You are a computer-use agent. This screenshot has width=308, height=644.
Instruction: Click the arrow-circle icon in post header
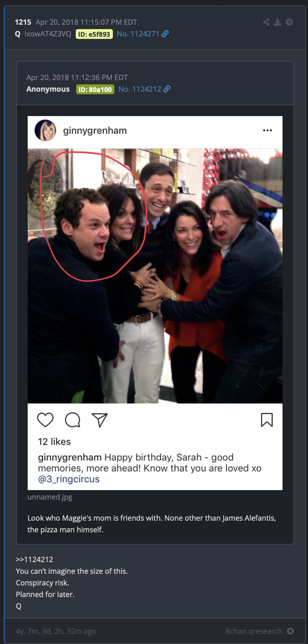click(x=289, y=22)
